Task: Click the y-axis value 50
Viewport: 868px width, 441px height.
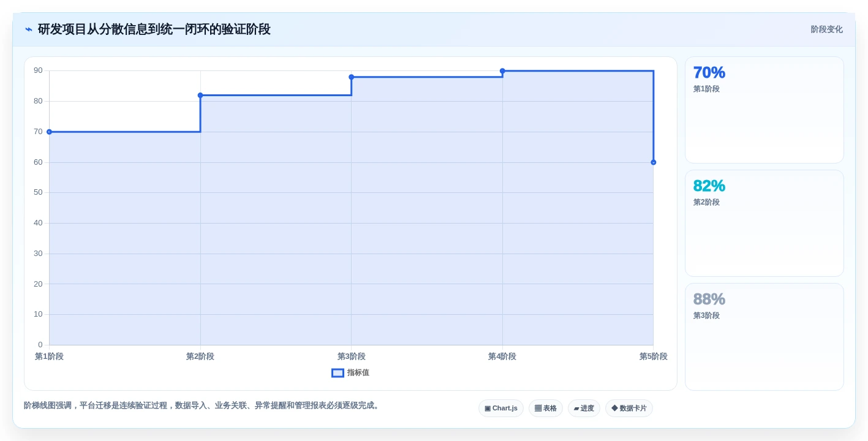Action: (x=38, y=192)
